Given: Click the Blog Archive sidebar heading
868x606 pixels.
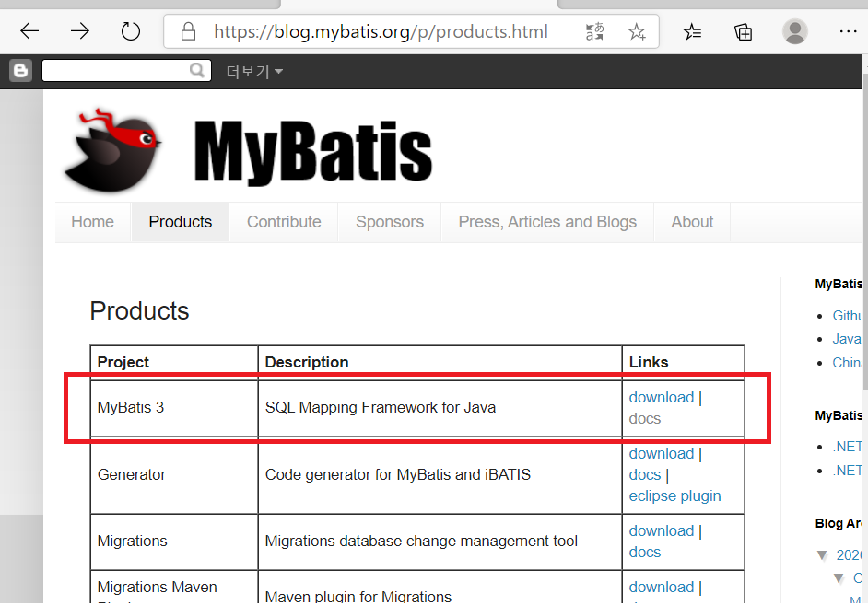Looking at the screenshot, I should pyautogui.click(x=839, y=523).
